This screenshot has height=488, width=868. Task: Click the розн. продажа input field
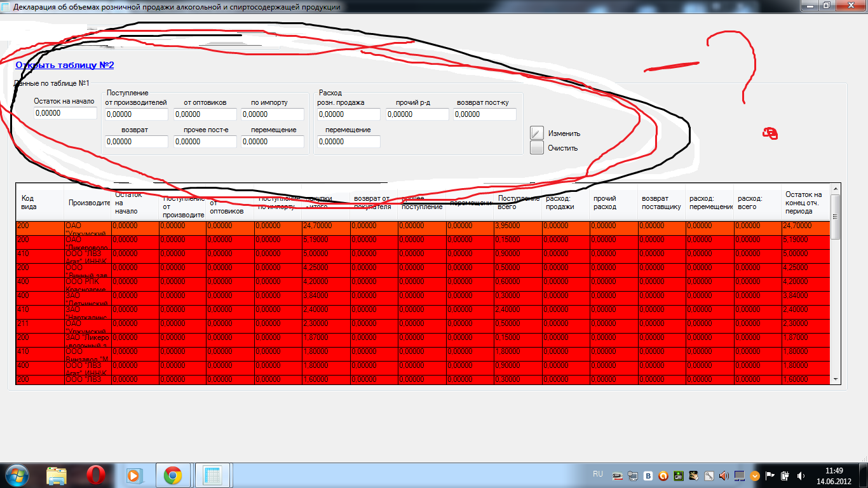point(348,114)
